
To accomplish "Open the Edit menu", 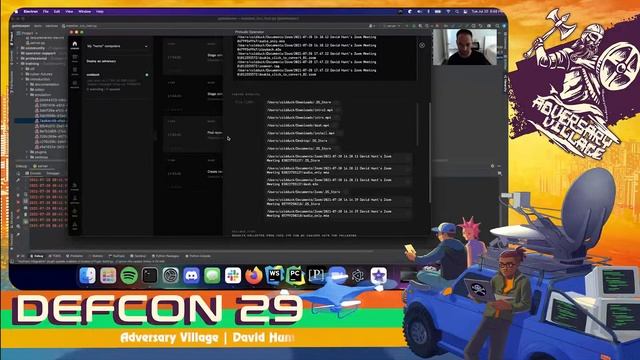I will tap(57, 11).
